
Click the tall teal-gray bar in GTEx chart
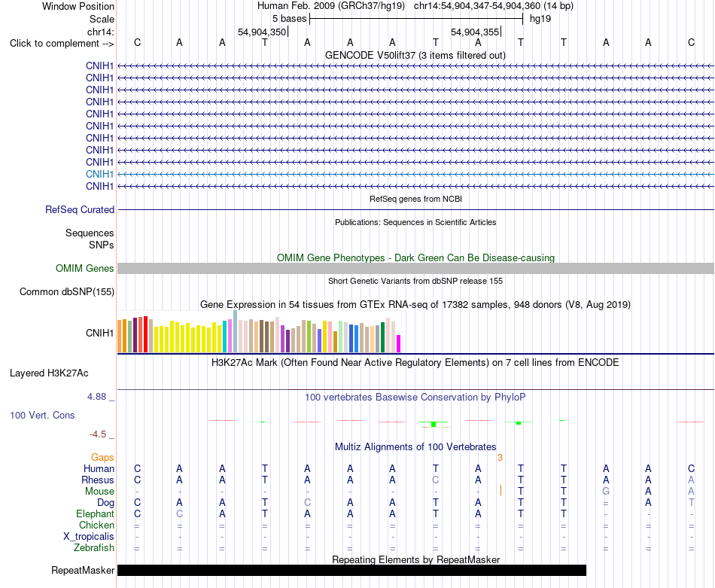point(236,331)
